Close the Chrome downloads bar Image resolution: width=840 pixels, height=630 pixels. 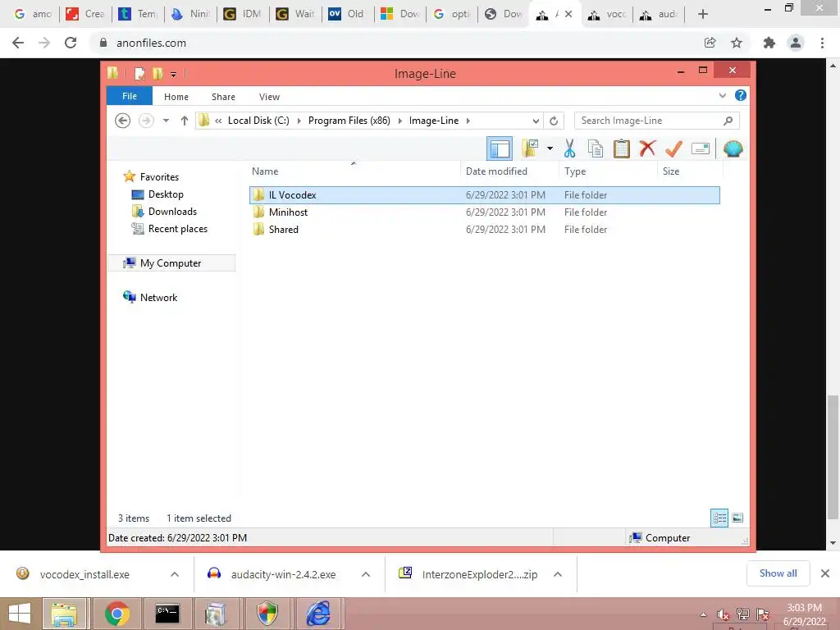click(x=825, y=573)
